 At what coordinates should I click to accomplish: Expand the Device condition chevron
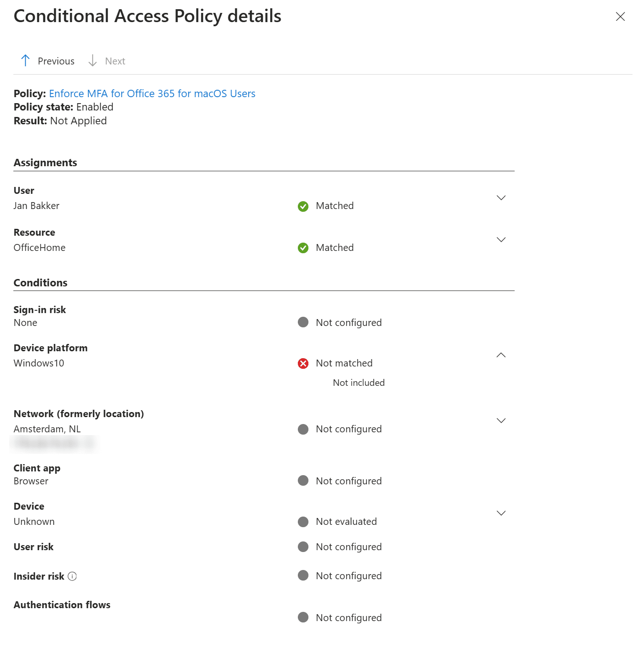click(501, 513)
